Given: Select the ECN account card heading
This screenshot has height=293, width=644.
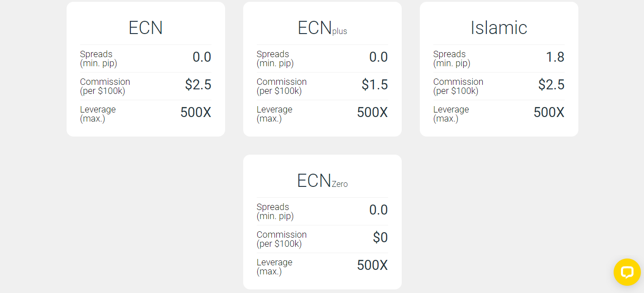Looking at the screenshot, I should [145, 28].
